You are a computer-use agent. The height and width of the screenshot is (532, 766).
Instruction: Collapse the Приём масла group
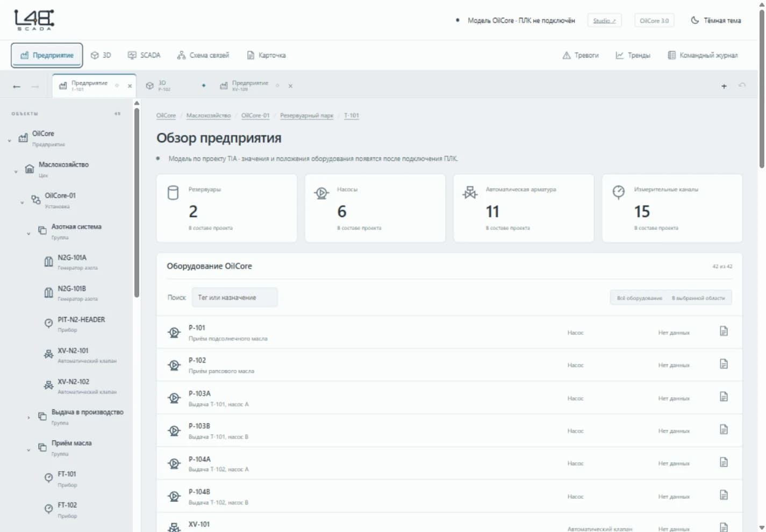(28, 450)
